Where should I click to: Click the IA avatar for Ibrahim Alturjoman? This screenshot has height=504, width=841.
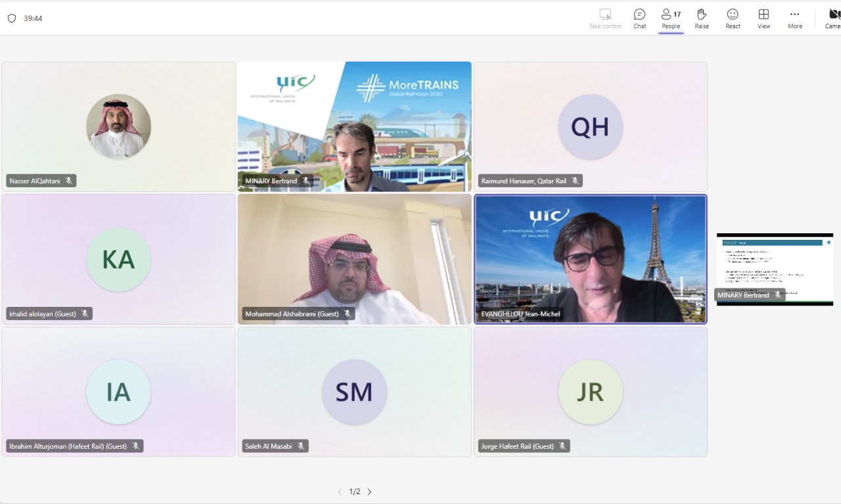(118, 392)
